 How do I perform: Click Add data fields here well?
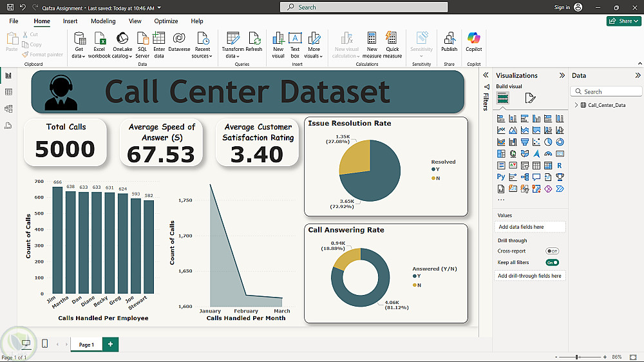pos(530,227)
